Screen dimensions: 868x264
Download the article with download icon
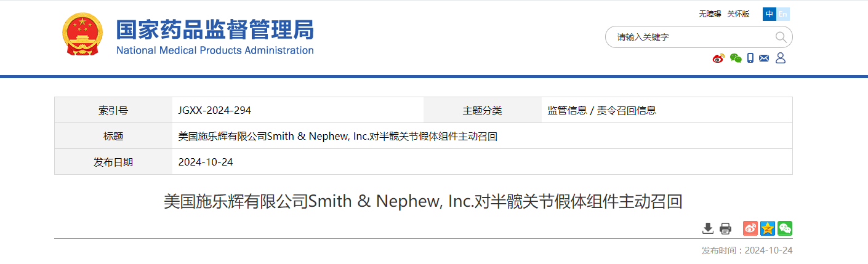click(x=708, y=228)
